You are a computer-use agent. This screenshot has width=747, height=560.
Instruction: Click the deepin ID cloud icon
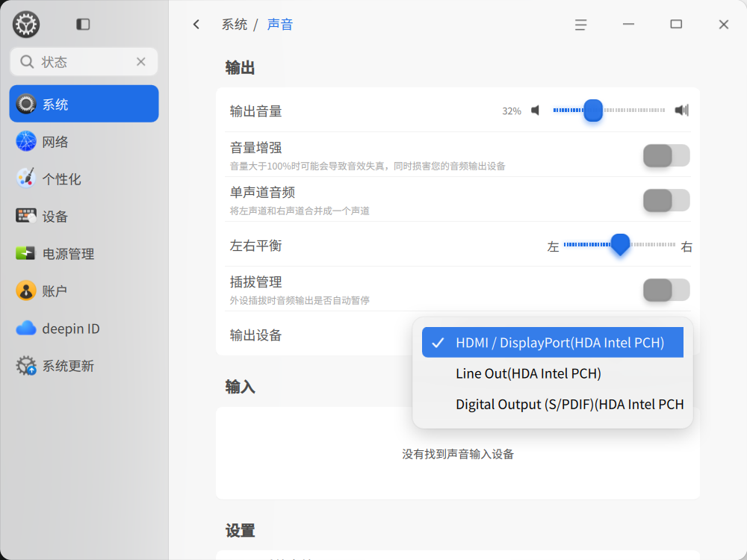pos(25,328)
